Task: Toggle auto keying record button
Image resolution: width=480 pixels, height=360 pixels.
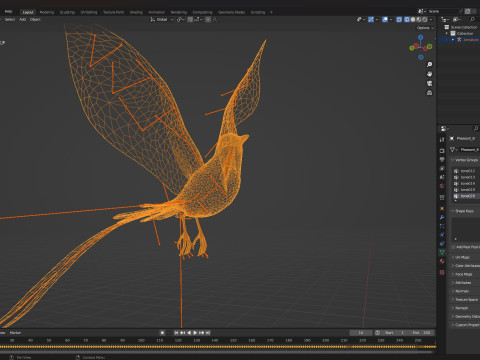Action: click(162, 333)
